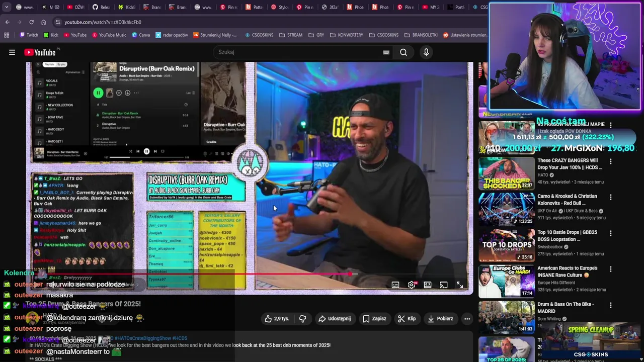Open the Canva bookmark
This screenshot has height=362, width=644.
[x=141, y=35]
